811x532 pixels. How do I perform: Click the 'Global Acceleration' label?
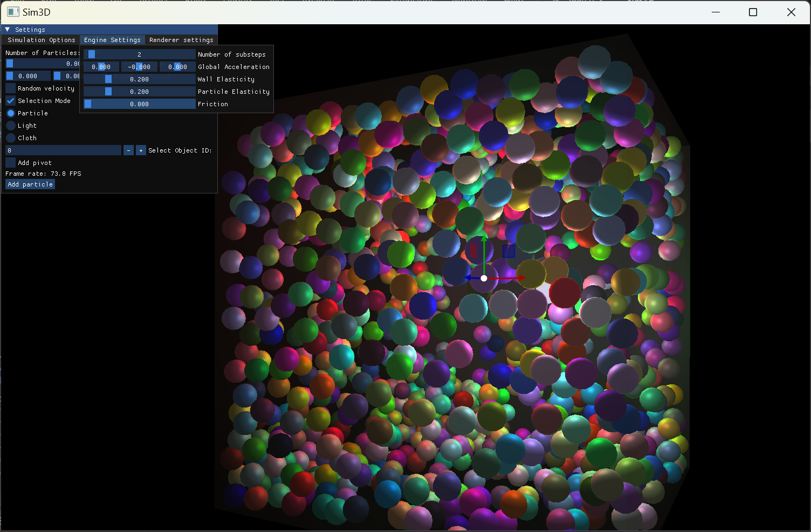tap(233, 67)
